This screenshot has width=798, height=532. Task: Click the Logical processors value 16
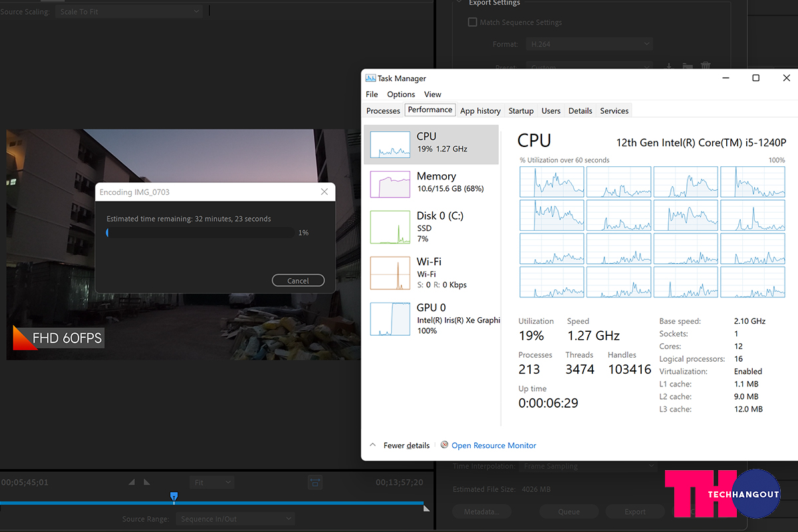pos(739,358)
